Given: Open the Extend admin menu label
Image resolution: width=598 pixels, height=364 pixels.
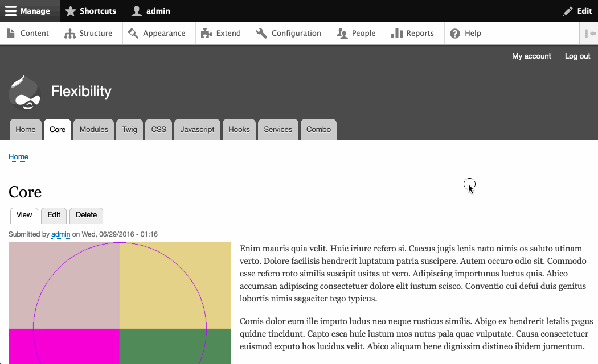Looking at the screenshot, I should point(228,33).
